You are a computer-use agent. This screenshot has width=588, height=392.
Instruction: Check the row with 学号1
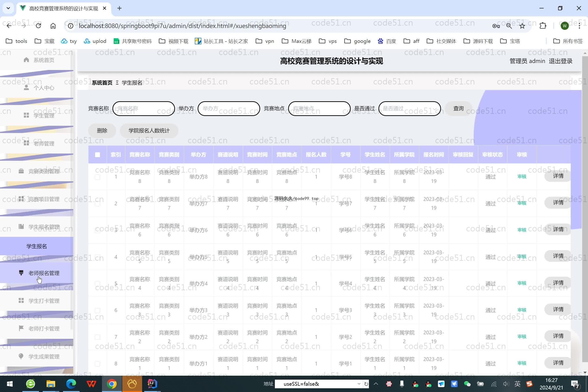(98, 364)
